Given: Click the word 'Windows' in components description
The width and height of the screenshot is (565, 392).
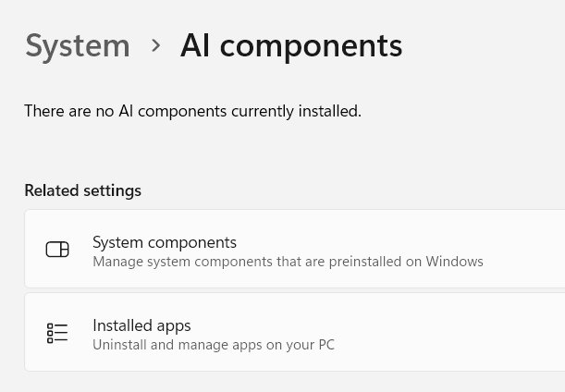Looking at the screenshot, I should point(455,262).
